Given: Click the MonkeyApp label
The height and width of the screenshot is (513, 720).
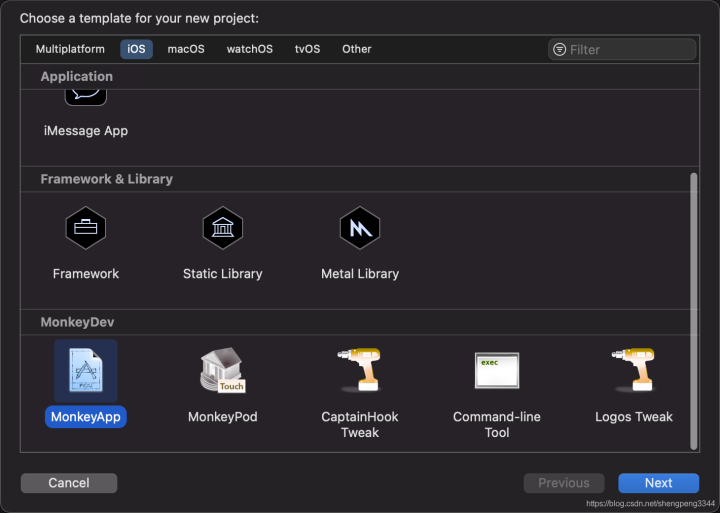Looking at the screenshot, I should point(86,417).
